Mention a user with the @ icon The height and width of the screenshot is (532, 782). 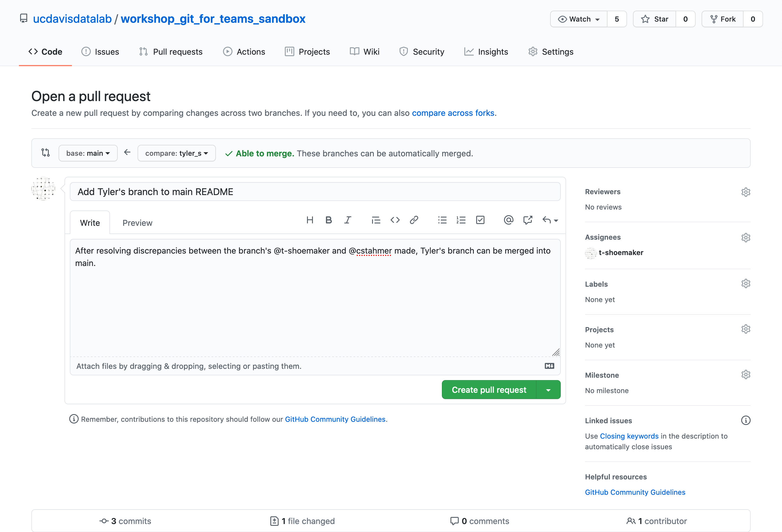pyautogui.click(x=508, y=220)
